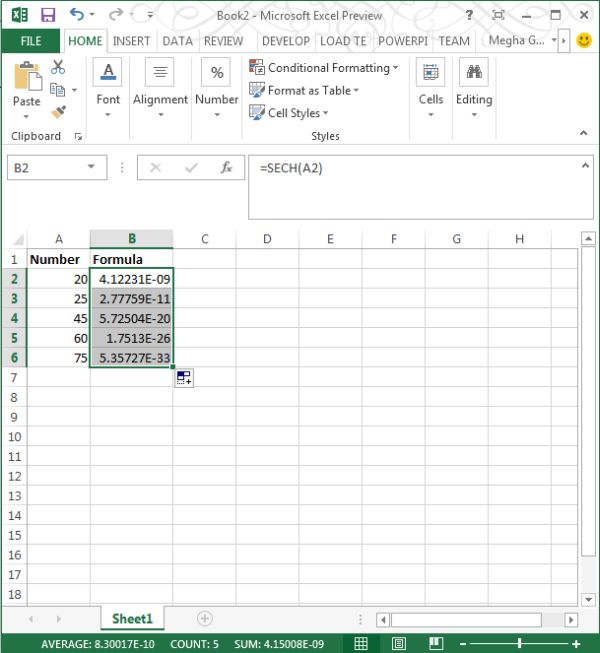The image size is (600, 653).
Task: Switch to the POWERPIVOT tab
Action: coord(403,41)
